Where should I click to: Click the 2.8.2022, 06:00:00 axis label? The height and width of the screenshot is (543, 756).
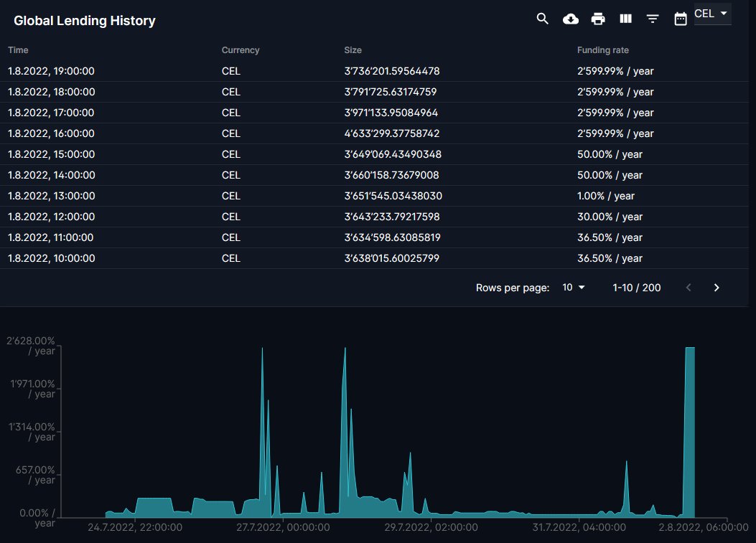coord(704,527)
